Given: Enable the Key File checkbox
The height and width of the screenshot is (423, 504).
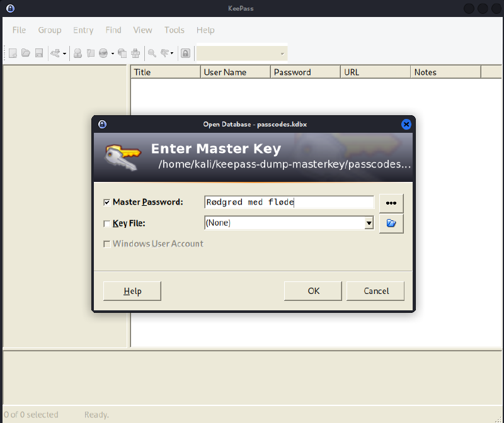Looking at the screenshot, I should point(106,223).
